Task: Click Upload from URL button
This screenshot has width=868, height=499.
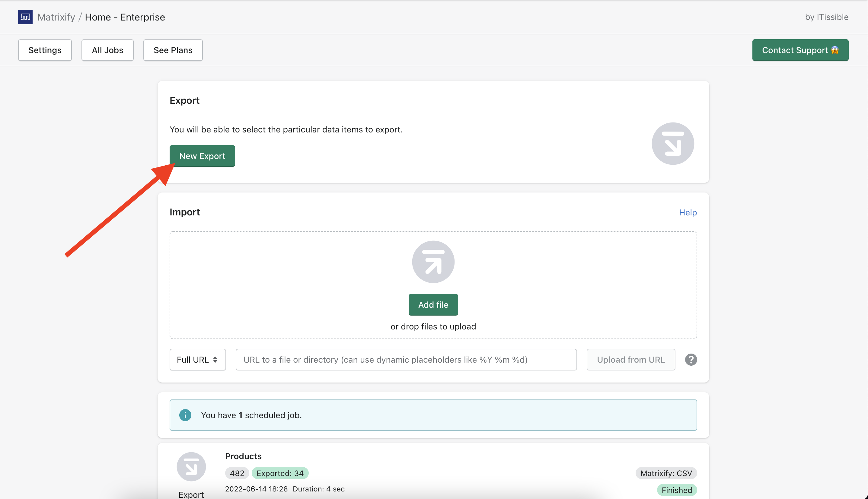Action: tap(630, 360)
